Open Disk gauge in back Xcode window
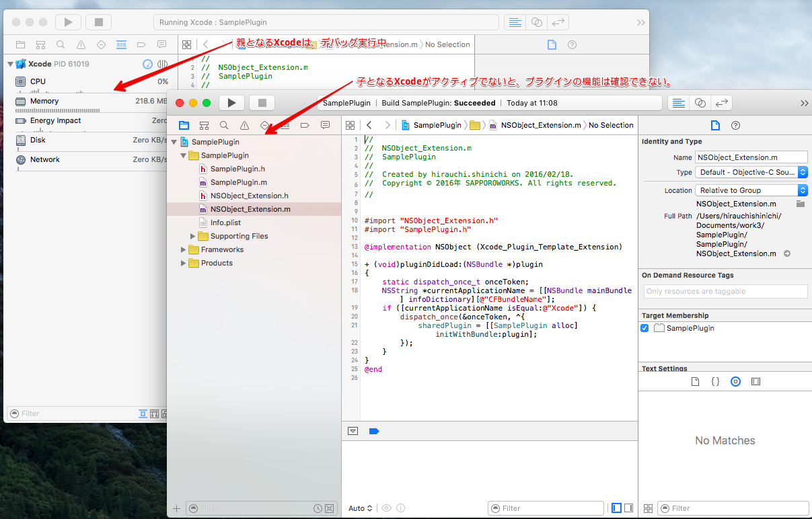Screen dimensions: 812x519 pos(85,141)
